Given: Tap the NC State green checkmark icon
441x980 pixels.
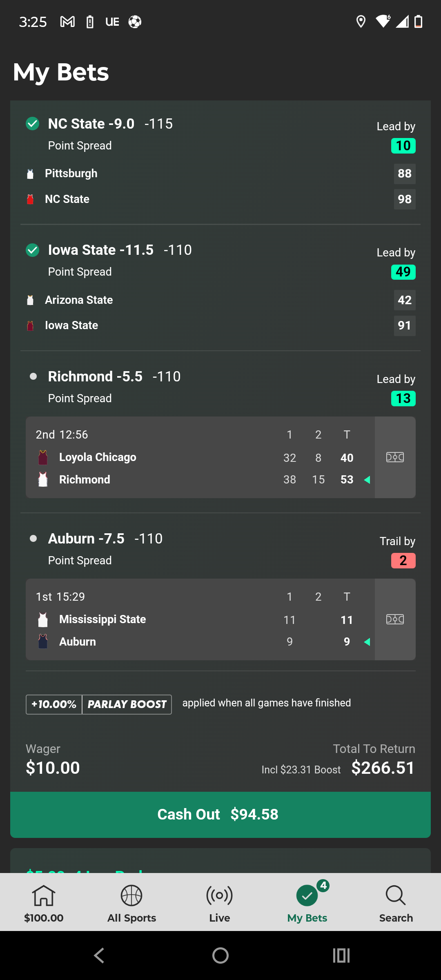Looking at the screenshot, I should point(33,123).
